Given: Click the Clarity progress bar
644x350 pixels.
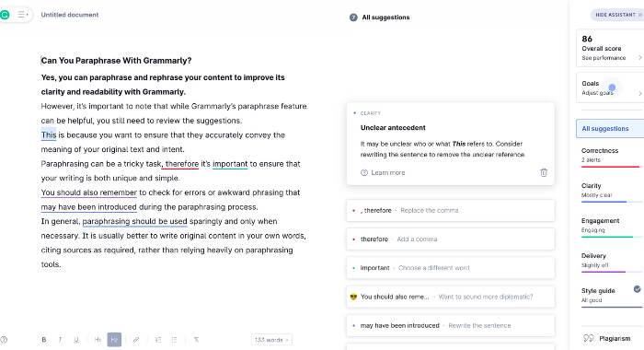Looking at the screenshot, I should 610,202.
